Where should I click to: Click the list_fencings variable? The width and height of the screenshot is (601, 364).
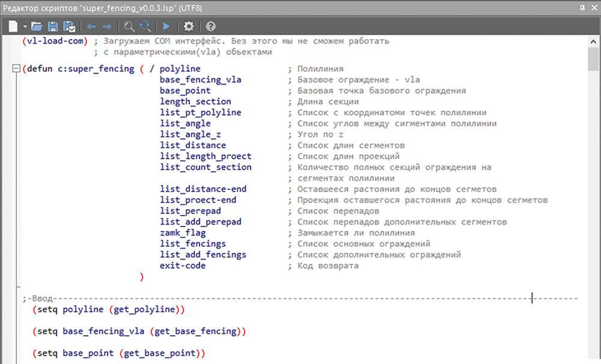(x=193, y=244)
